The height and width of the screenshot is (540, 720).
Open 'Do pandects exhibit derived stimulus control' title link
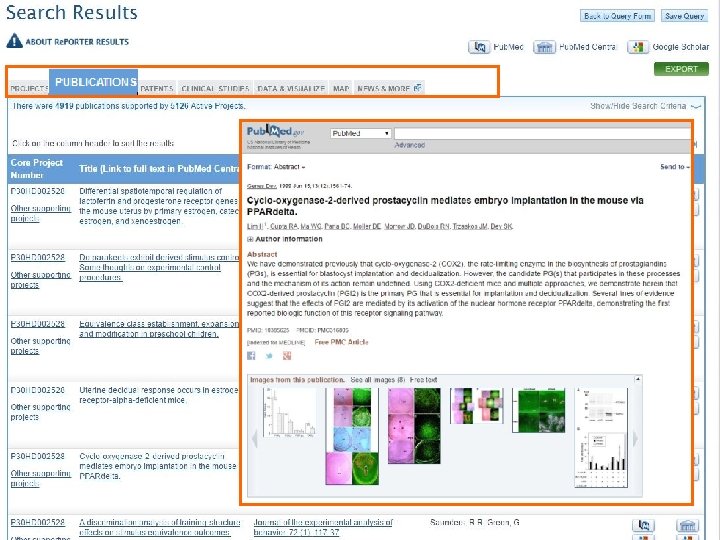click(x=159, y=267)
